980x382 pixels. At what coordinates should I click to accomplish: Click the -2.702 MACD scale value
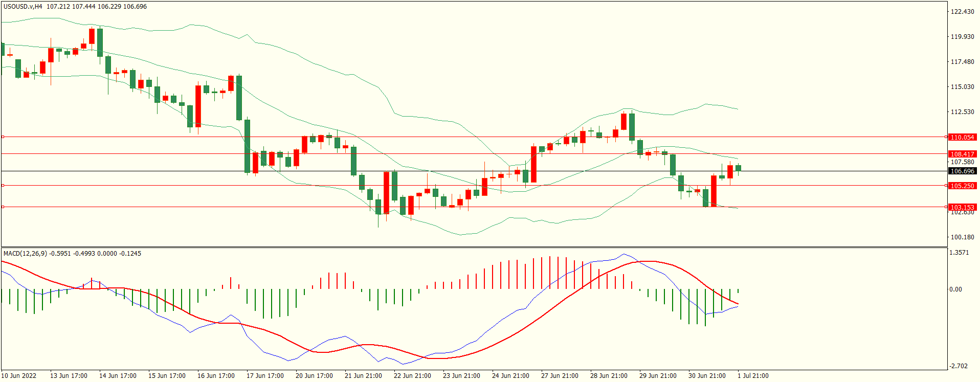click(959, 366)
